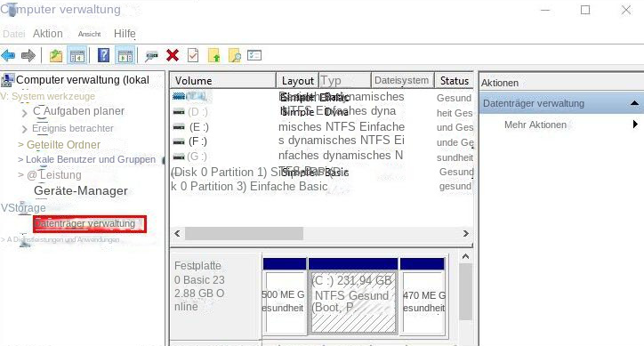Screen dimensions: 644x346
Task: Collapse Datenträger verwaltung actions section arrow
Action: point(634,102)
